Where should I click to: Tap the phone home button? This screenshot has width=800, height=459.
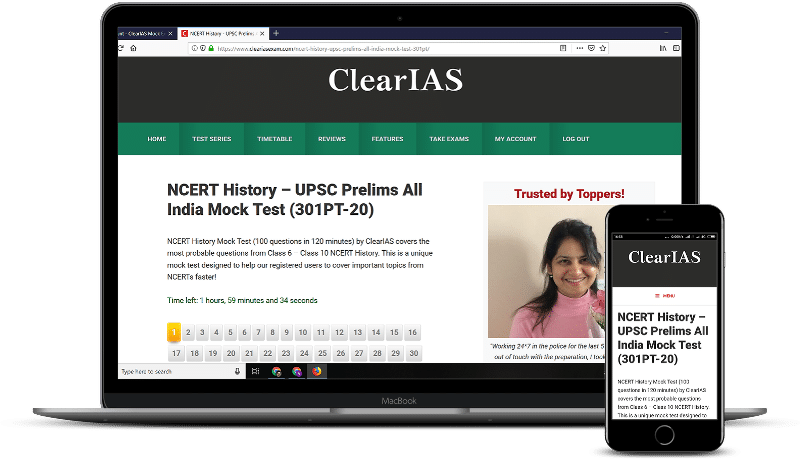664,435
